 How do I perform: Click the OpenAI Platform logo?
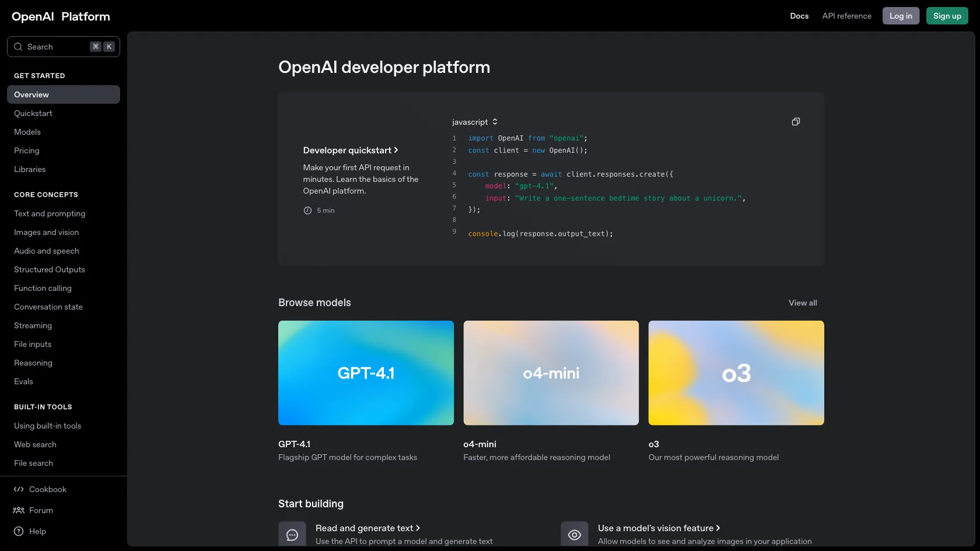coord(61,16)
